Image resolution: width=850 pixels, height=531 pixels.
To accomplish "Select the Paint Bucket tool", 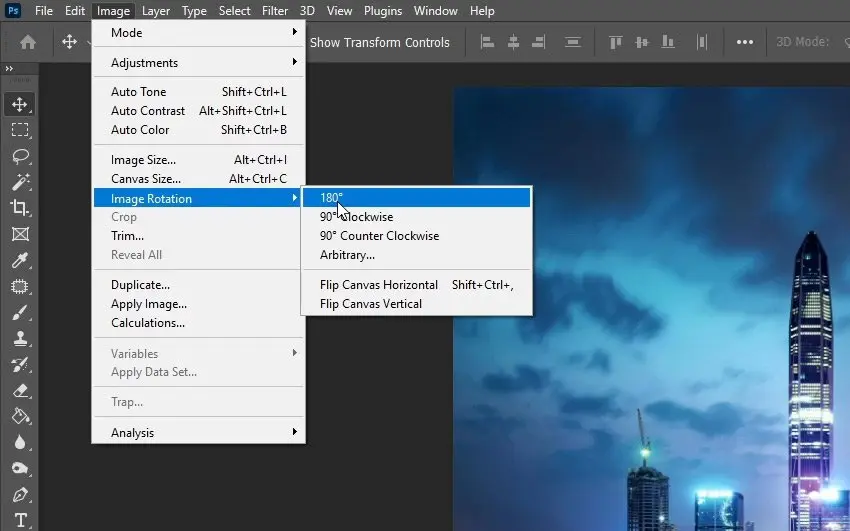I will pos(20,417).
